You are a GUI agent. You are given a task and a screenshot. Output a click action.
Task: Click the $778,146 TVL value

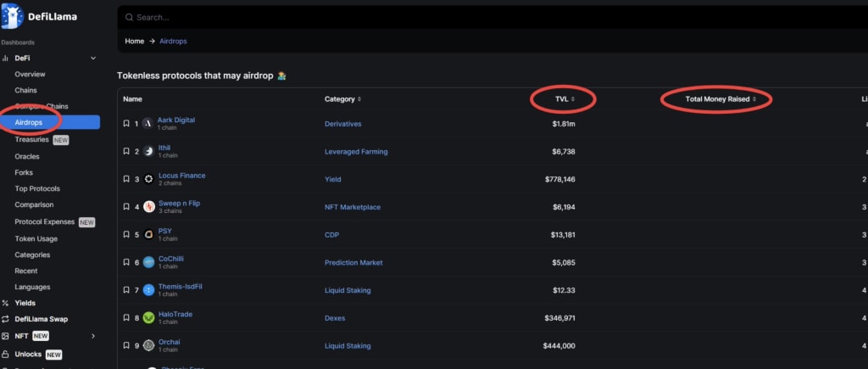pos(559,179)
